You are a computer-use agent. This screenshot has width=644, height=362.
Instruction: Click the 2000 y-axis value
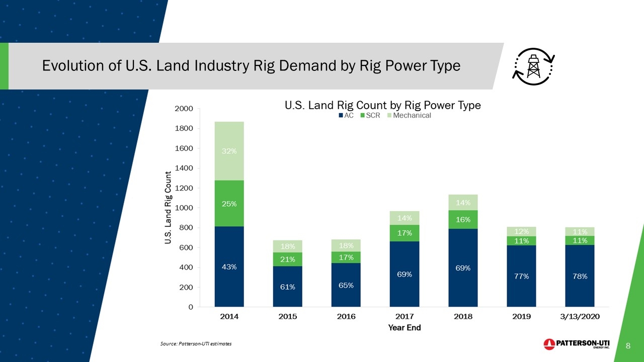coord(184,109)
